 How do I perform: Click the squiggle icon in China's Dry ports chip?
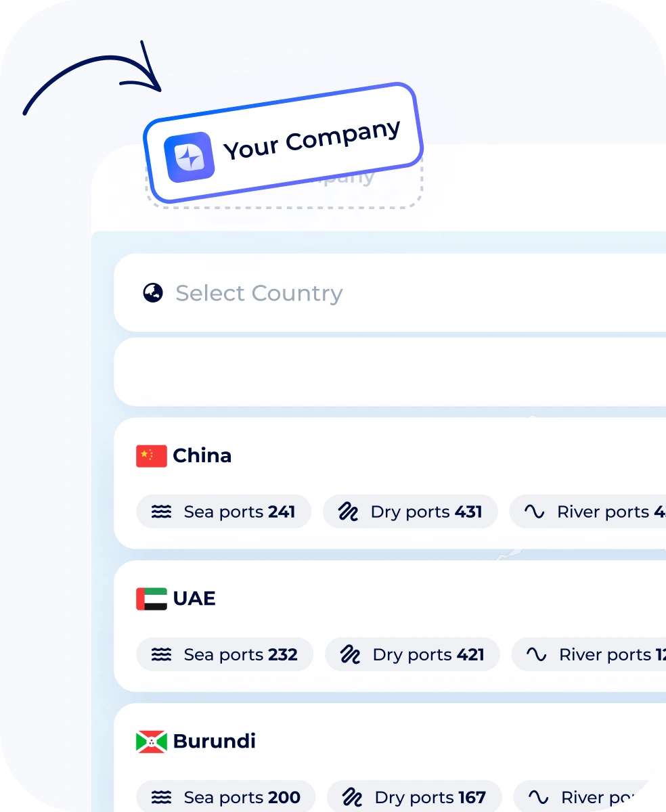point(348,512)
